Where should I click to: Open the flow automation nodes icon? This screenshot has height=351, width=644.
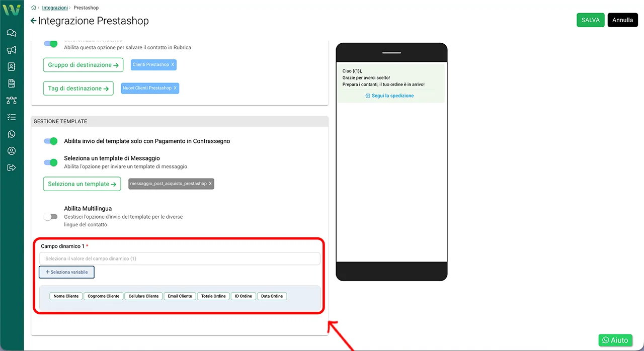(x=12, y=101)
